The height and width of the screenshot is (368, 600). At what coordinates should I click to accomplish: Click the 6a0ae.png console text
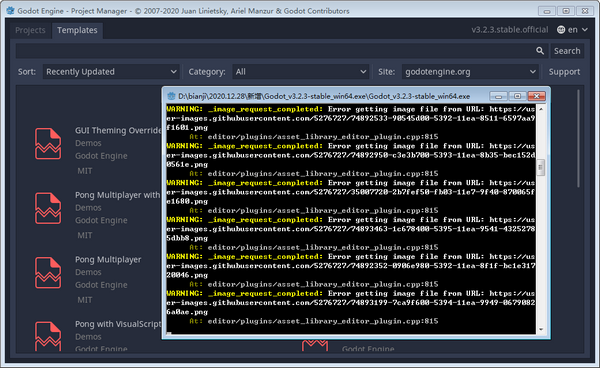click(187, 312)
